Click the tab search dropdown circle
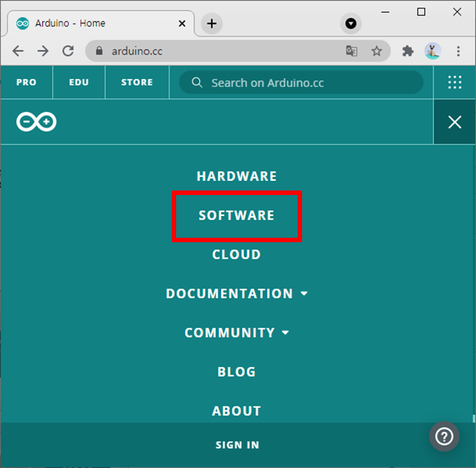Viewport: 476px width, 468px height. (x=351, y=23)
